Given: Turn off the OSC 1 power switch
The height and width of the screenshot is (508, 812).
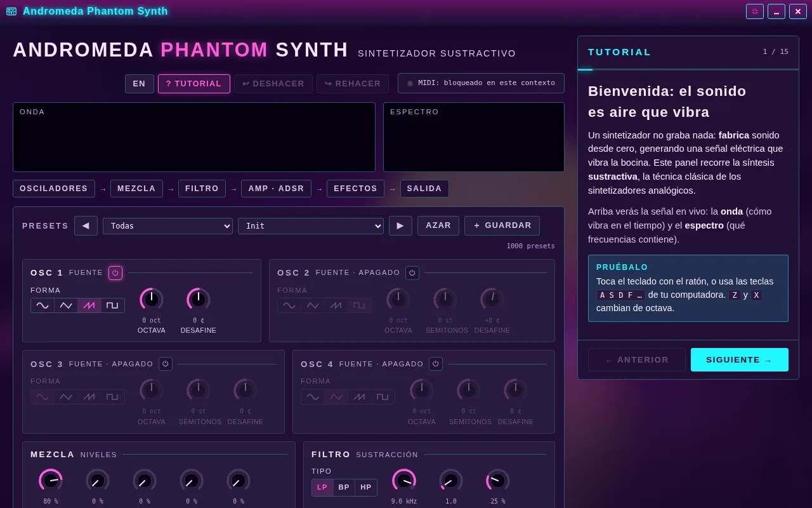Looking at the screenshot, I should pos(115,273).
